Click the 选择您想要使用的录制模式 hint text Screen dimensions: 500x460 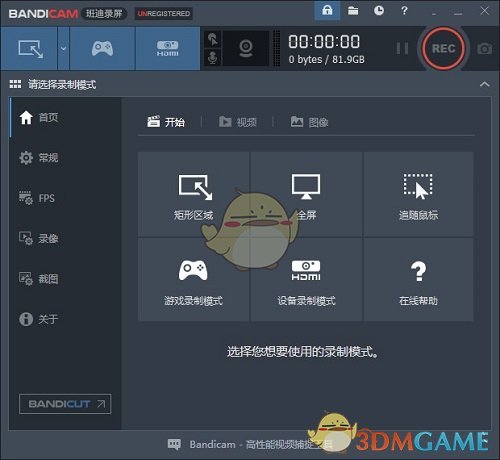(302, 352)
